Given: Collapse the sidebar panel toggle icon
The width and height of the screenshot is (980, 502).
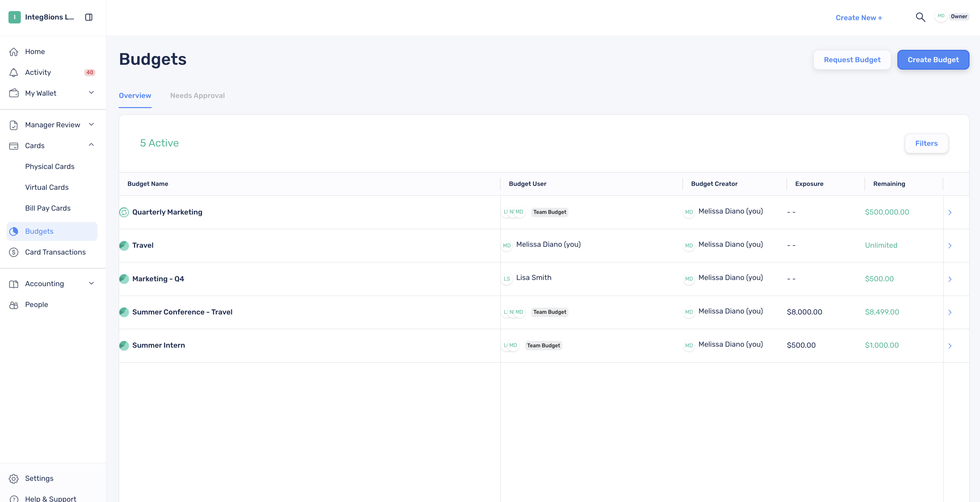Looking at the screenshot, I should pos(88,17).
